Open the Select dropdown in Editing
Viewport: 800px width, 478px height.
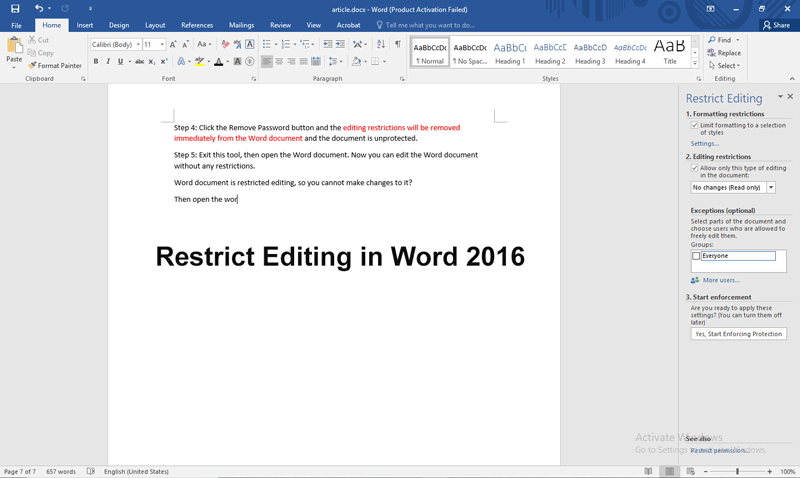725,66
